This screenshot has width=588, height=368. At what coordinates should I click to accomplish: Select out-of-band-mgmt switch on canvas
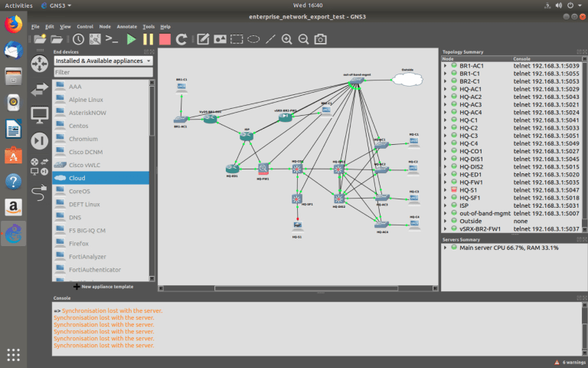tap(356, 80)
